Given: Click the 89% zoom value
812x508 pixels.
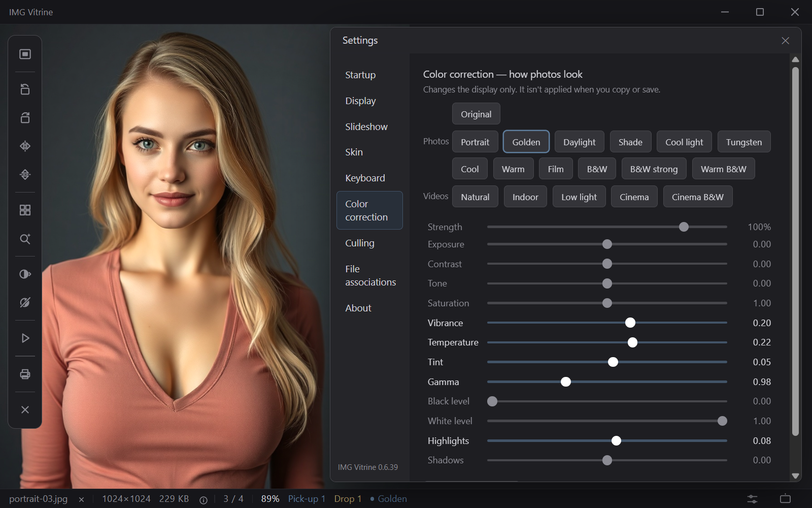Looking at the screenshot, I should click(270, 499).
